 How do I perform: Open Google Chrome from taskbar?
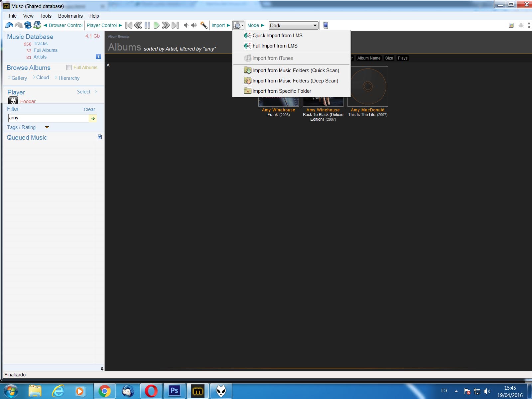click(104, 391)
